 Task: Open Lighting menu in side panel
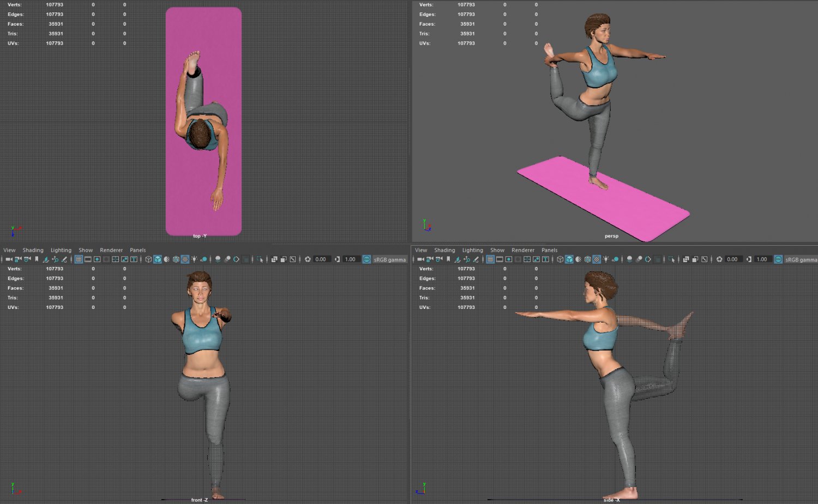pyautogui.click(x=473, y=250)
